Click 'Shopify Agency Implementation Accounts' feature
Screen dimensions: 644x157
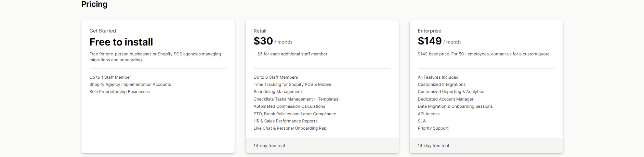coord(130,84)
